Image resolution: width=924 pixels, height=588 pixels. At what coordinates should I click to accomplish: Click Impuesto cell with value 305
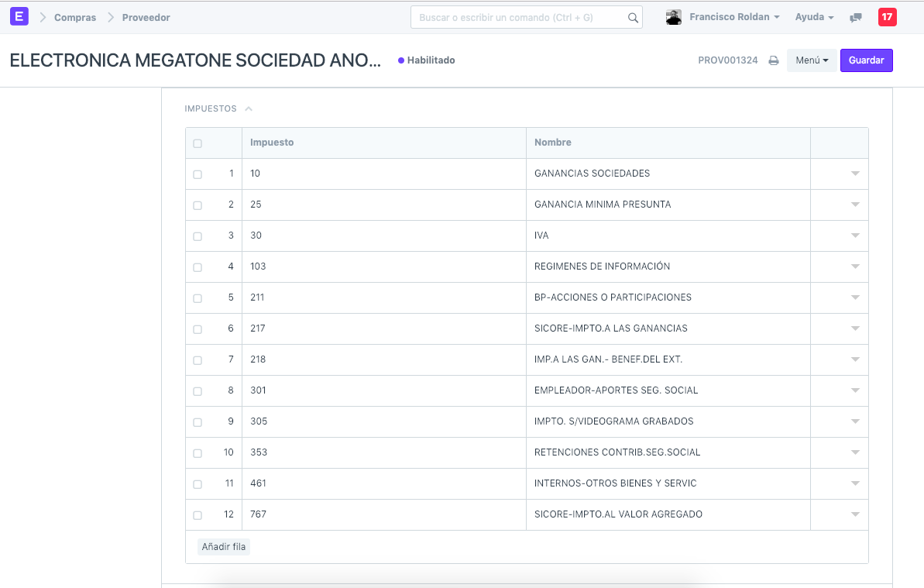(x=383, y=421)
